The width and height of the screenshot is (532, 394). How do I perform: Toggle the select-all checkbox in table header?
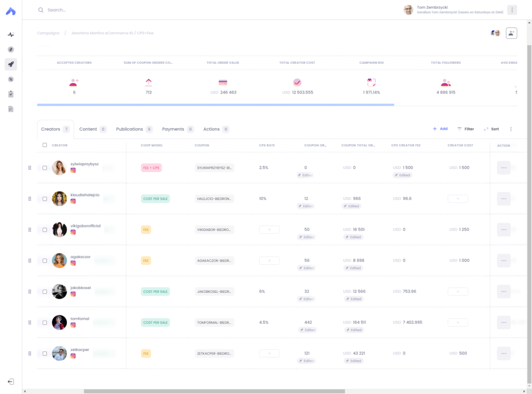point(45,145)
